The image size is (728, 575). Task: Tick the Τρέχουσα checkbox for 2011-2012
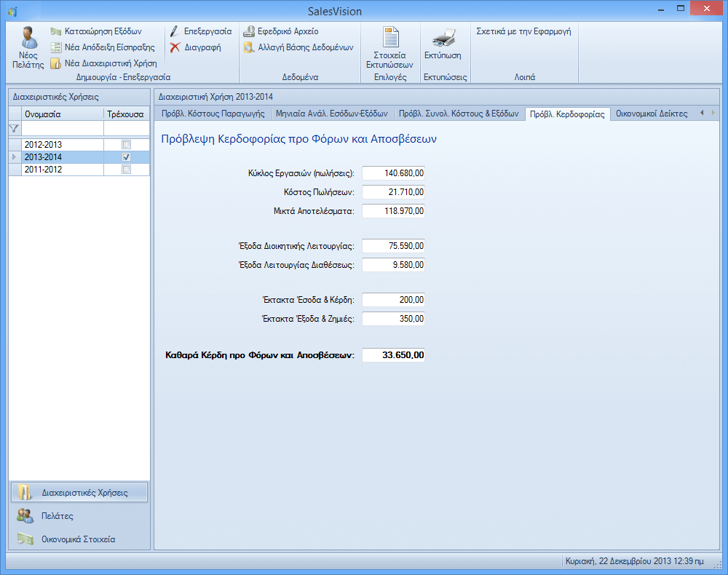126,170
